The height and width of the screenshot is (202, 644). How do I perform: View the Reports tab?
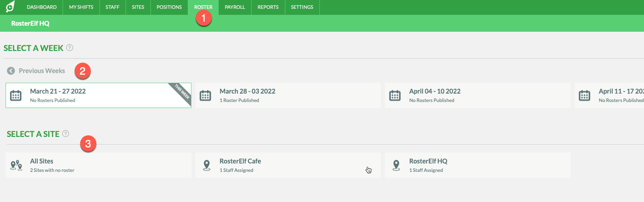tap(268, 7)
